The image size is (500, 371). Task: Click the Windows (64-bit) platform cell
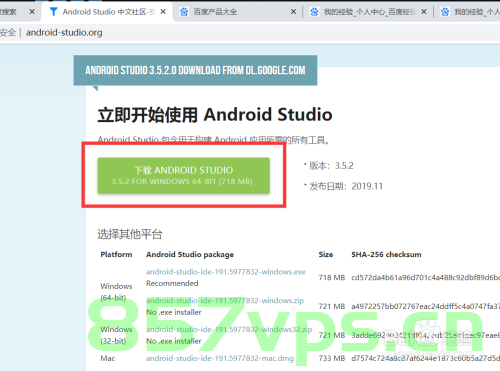click(x=116, y=292)
